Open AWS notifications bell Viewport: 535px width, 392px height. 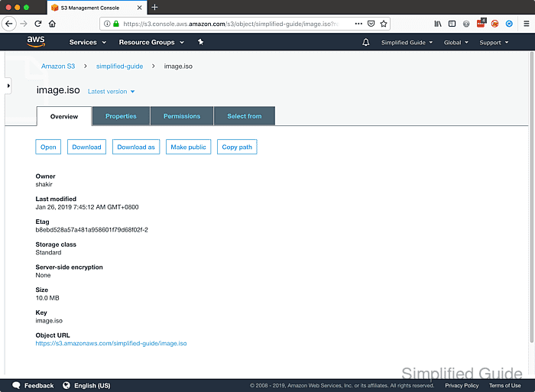tap(366, 42)
